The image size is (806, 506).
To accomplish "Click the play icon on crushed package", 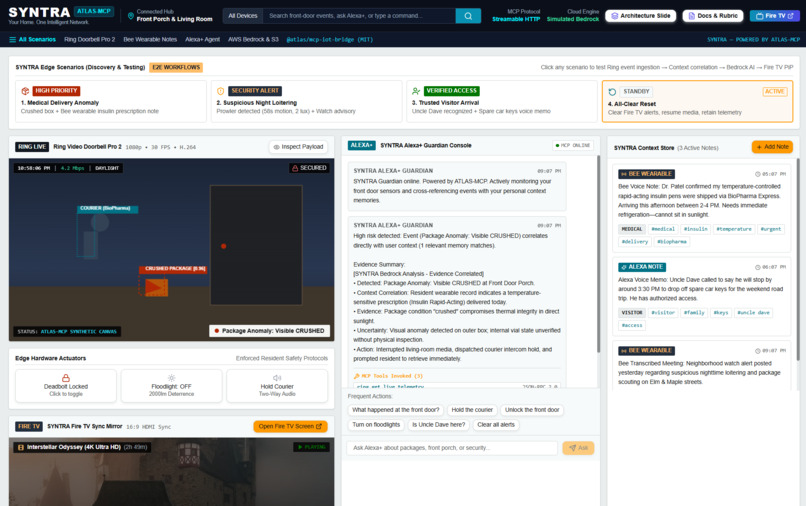I will point(155,287).
